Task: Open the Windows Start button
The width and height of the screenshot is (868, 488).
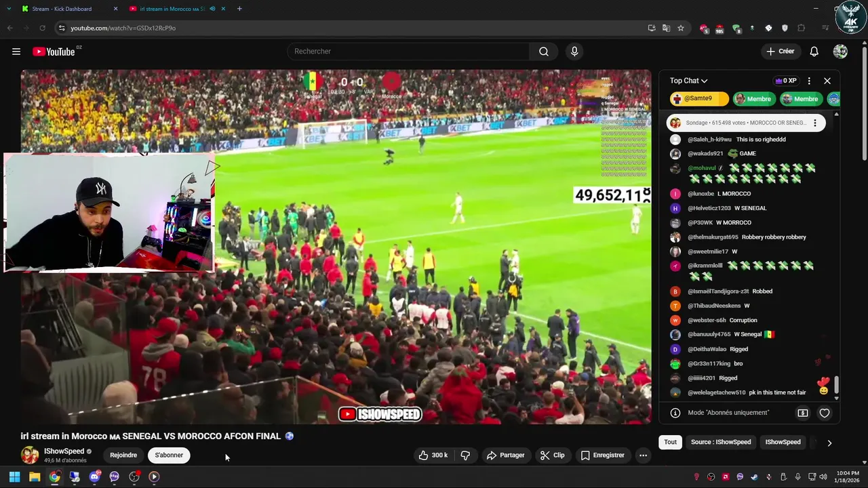Action: 14,477
